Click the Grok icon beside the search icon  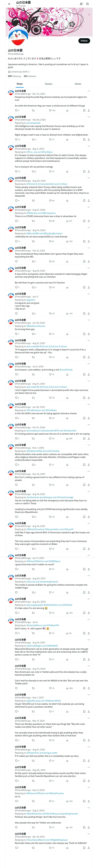(x=81, y=4)
